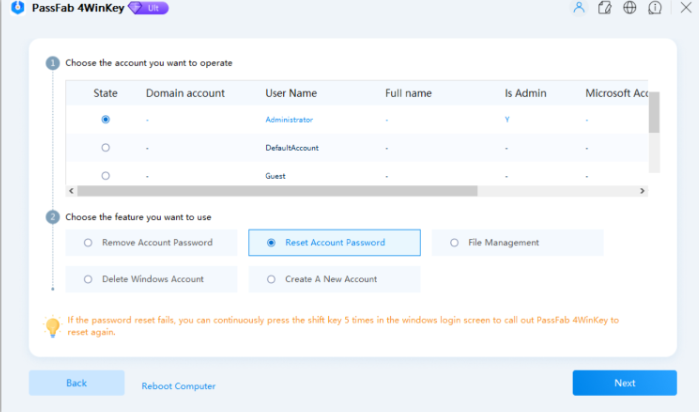Viewport: 699px width, 412px height.
Task: Click the Next button
Action: pyautogui.click(x=624, y=383)
